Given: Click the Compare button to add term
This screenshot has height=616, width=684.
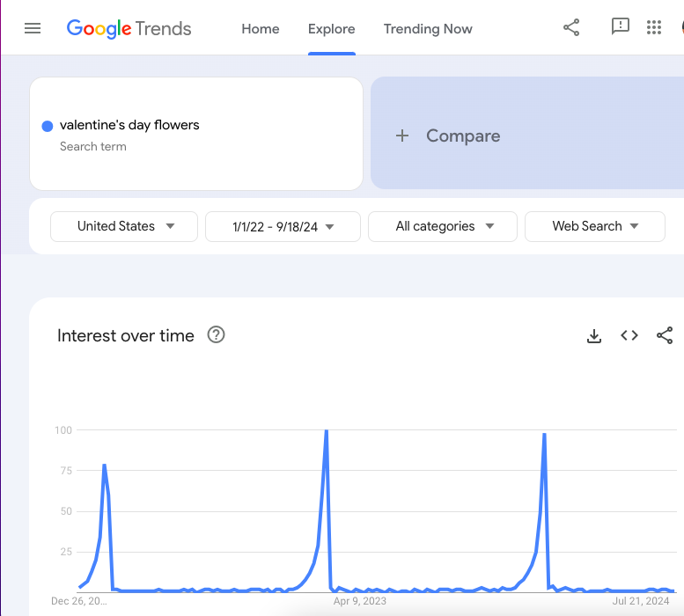Looking at the screenshot, I should pyautogui.click(x=463, y=136).
